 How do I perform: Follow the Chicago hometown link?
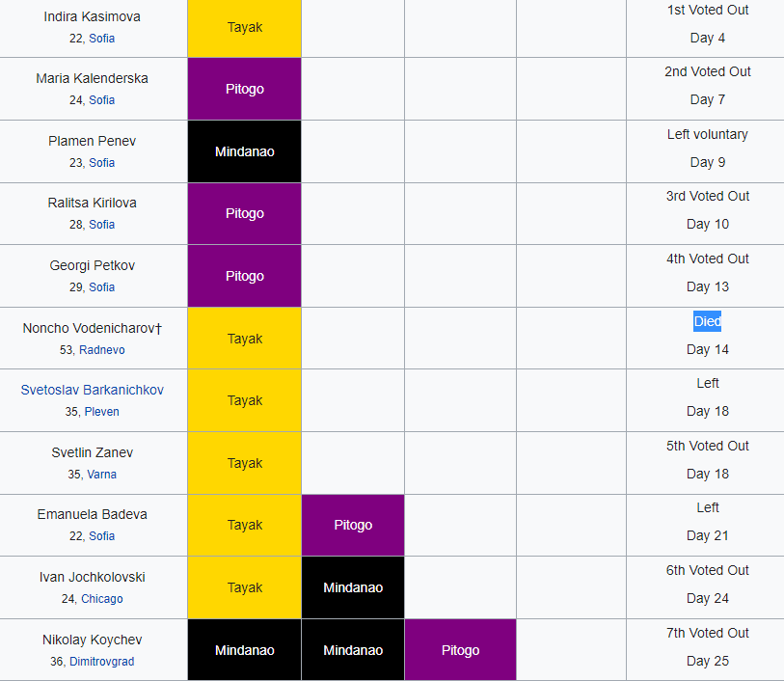tap(102, 598)
